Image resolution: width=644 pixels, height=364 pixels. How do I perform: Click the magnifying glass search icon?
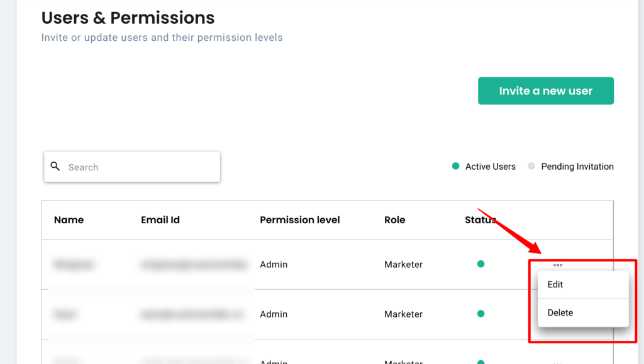click(x=55, y=166)
